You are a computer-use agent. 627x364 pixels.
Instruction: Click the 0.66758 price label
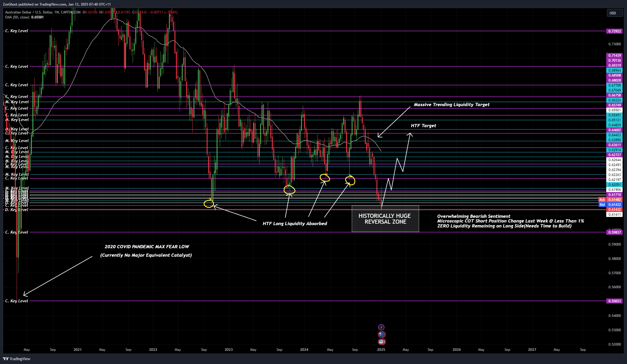[614, 95]
